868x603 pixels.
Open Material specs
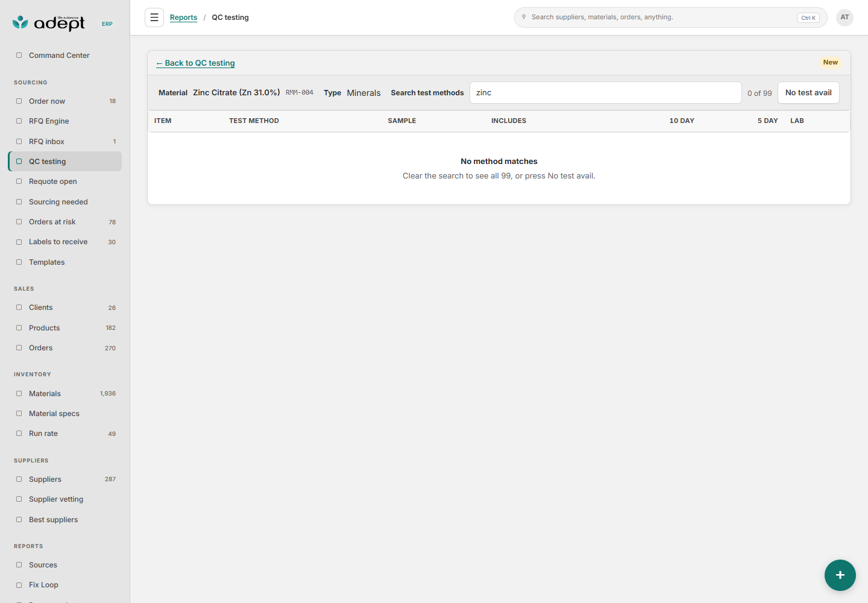click(65, 414)
